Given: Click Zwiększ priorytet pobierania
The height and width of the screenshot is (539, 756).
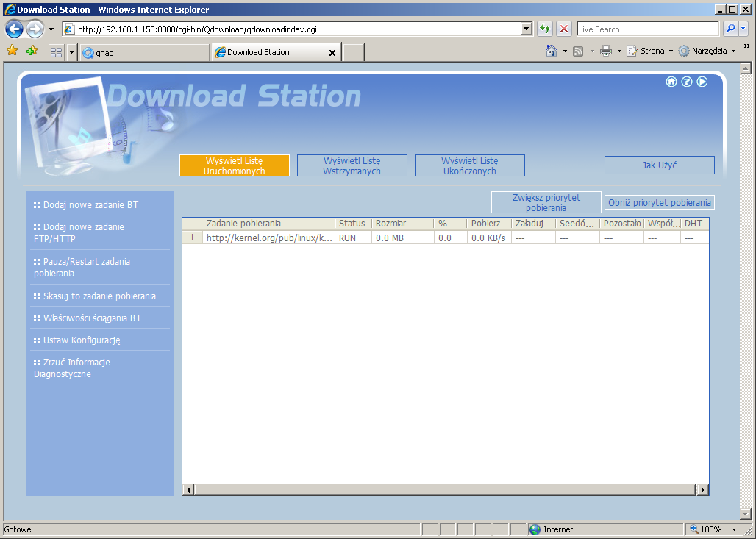Looking at the screenshot, I should [546, 202].
